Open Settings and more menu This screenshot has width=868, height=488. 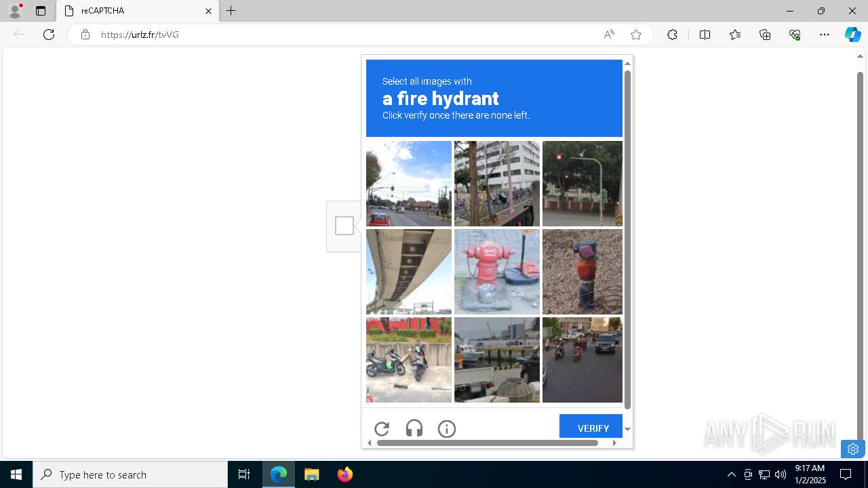(x=825, y=35)
